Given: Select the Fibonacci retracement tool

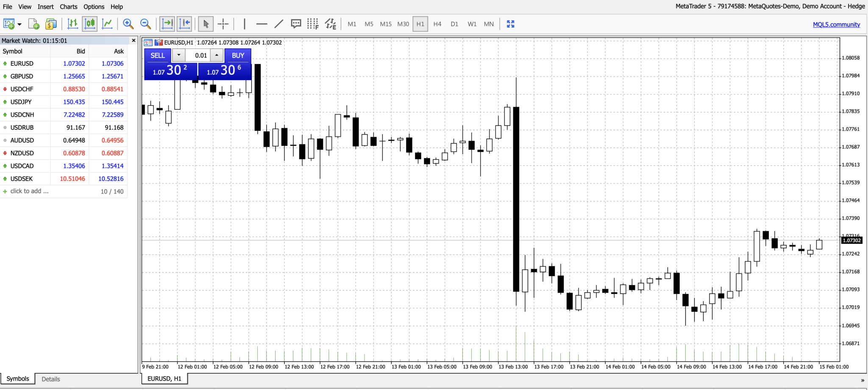Looking at the screenshot, I should pos(313,24).
